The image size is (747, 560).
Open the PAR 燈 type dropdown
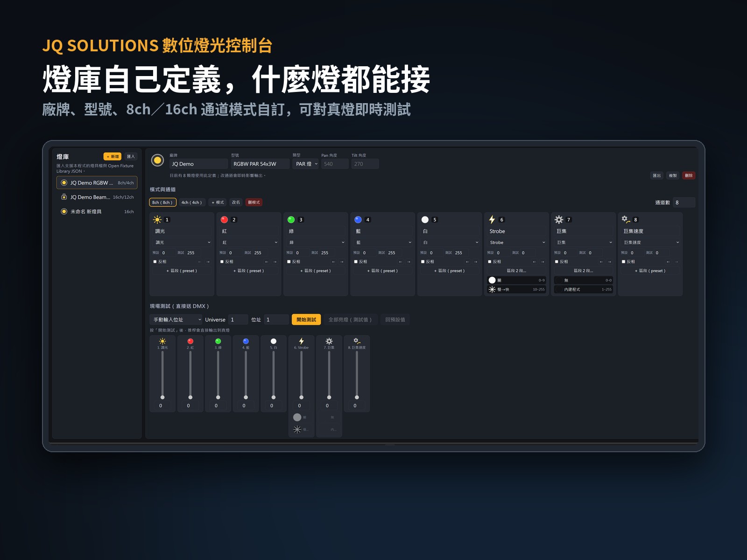tap(306, 164)
